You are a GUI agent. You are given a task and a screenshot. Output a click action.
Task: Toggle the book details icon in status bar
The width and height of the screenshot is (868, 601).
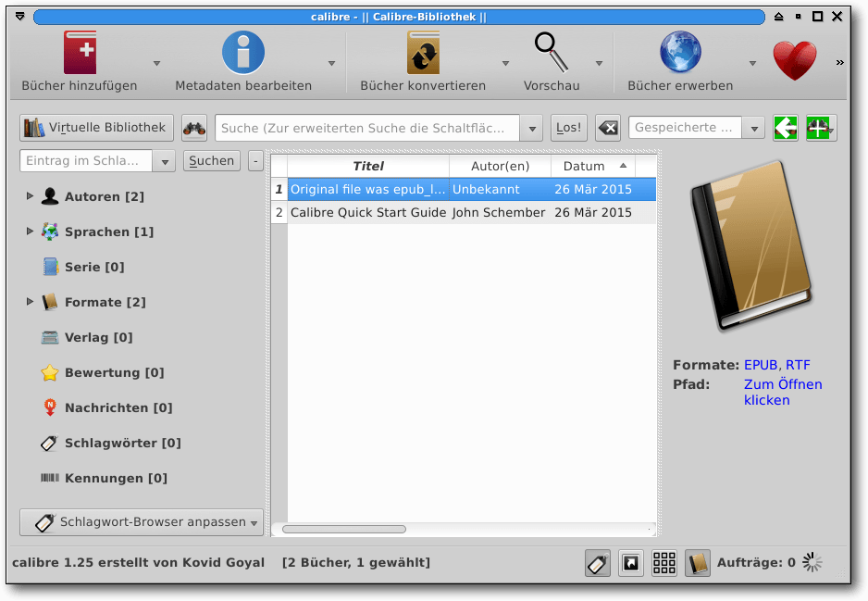[698, 563]
